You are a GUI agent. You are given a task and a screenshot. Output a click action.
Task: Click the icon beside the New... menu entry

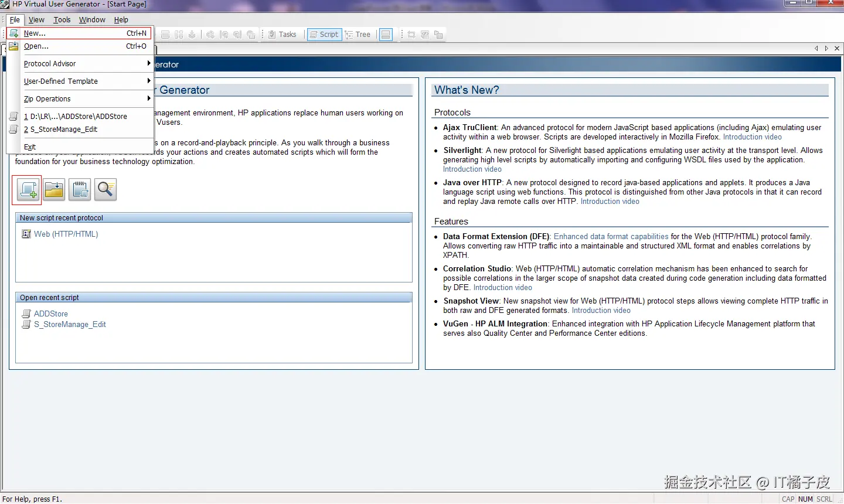click(13, 33)
